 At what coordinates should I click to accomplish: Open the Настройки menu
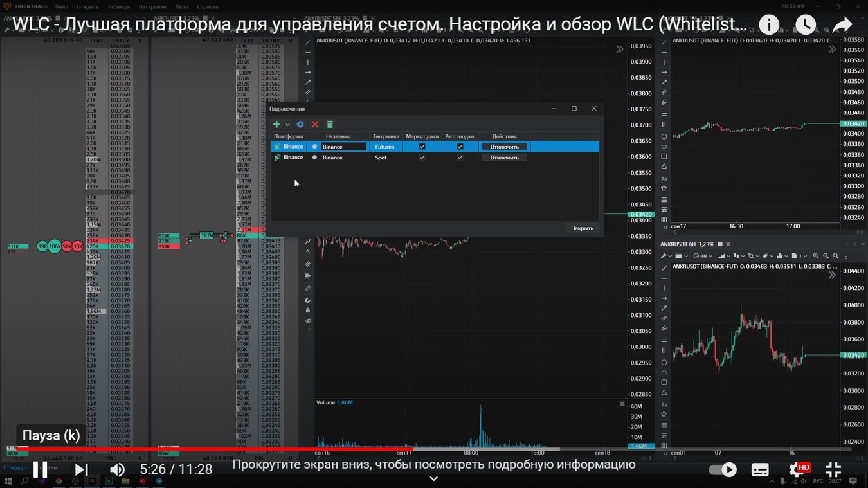(152, 6)
